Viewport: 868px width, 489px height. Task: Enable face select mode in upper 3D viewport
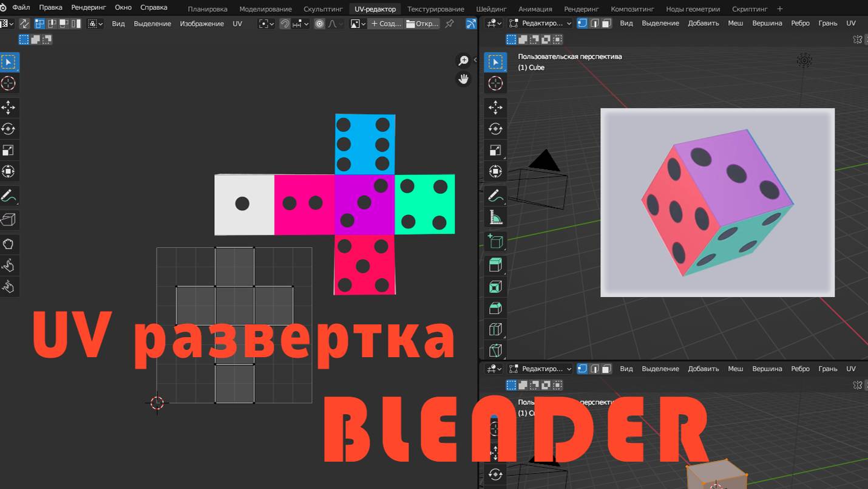606,23
